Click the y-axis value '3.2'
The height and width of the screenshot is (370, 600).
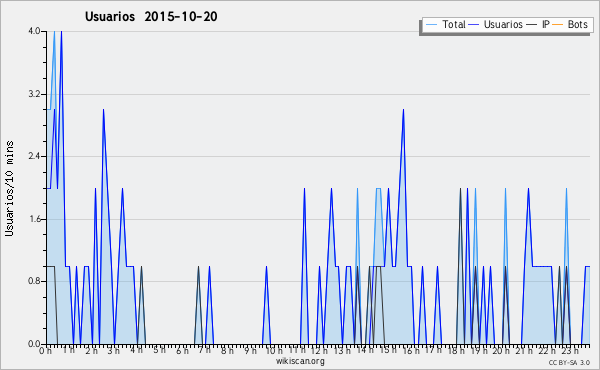coord(34,94)
